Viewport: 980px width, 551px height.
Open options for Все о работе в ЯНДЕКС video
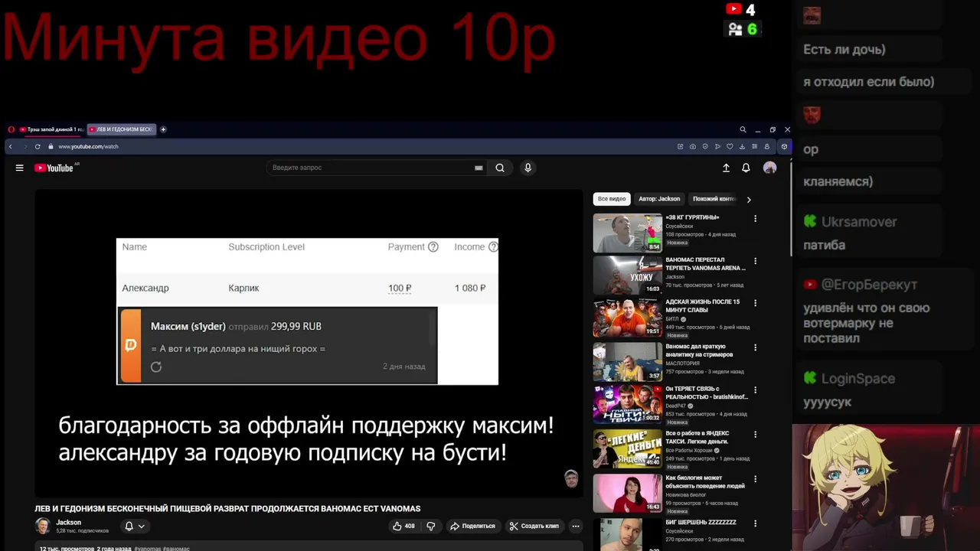coord(755,433)
